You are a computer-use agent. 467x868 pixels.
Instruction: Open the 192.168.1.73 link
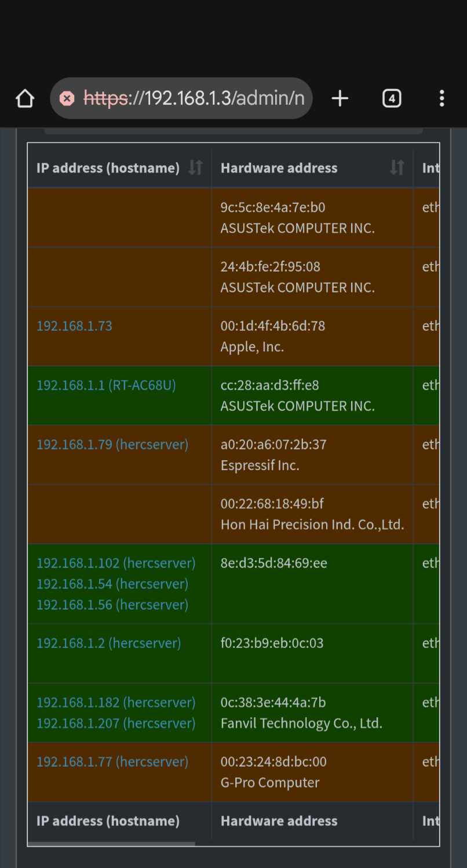(74, 326)
